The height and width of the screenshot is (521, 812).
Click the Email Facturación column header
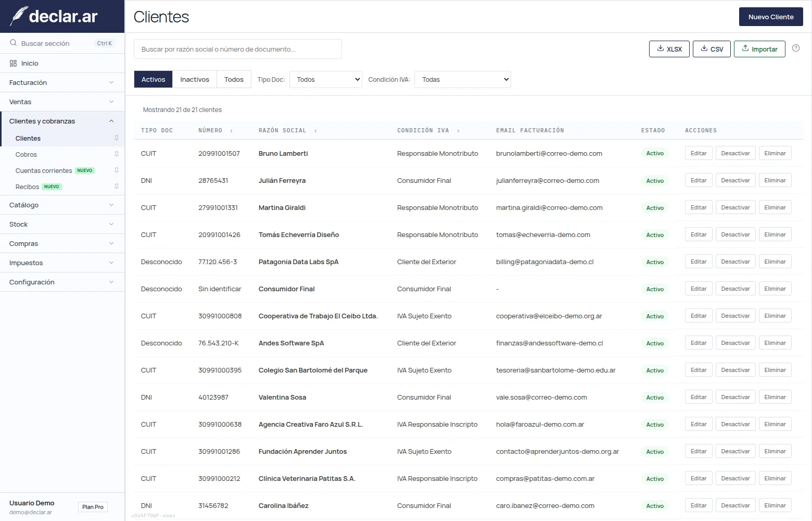pos(530,130)
